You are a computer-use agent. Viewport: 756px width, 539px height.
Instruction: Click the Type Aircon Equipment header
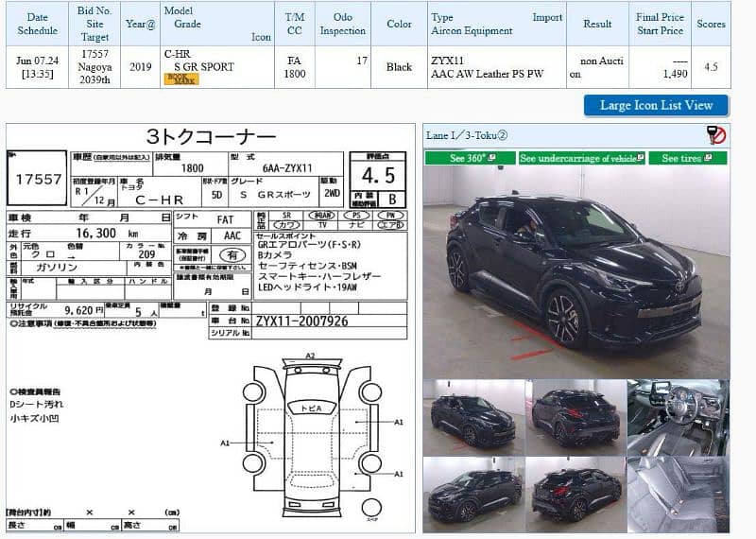[x=497, y=24]
